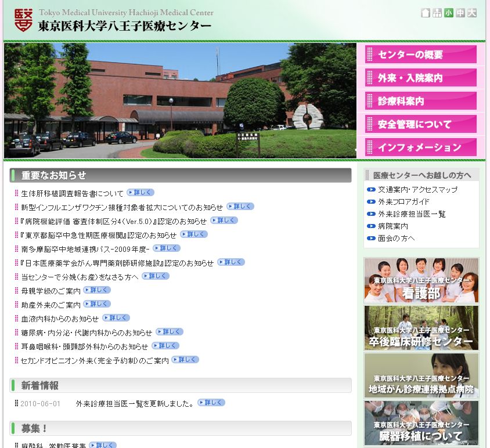This screenshot has height=448, width=490.
Task: Click 詳しく for 耳鼻咽喉科・頭頸部外科 notice
Action: pyautogui.click(x=165, y=345)
